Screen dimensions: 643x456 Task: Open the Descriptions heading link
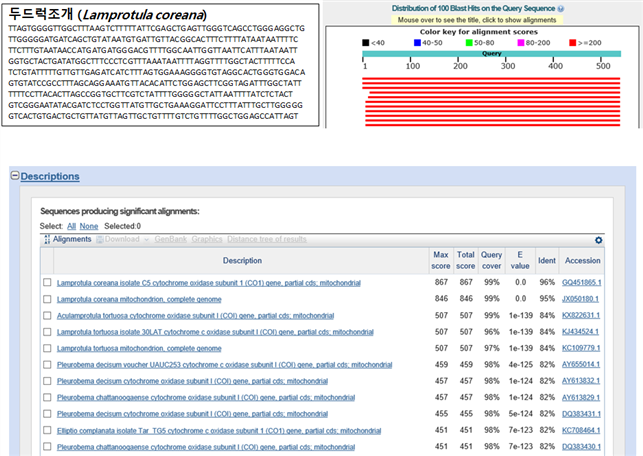(50, 176)
